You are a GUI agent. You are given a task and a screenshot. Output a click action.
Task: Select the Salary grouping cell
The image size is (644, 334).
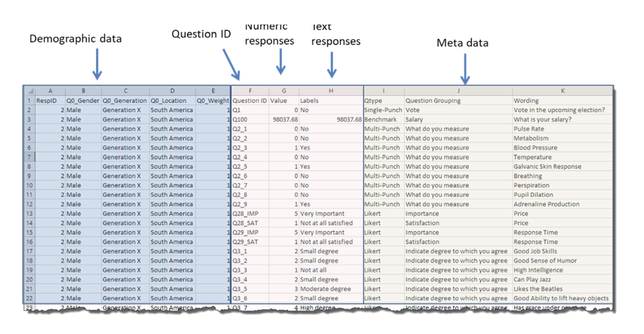click(458, 119)
